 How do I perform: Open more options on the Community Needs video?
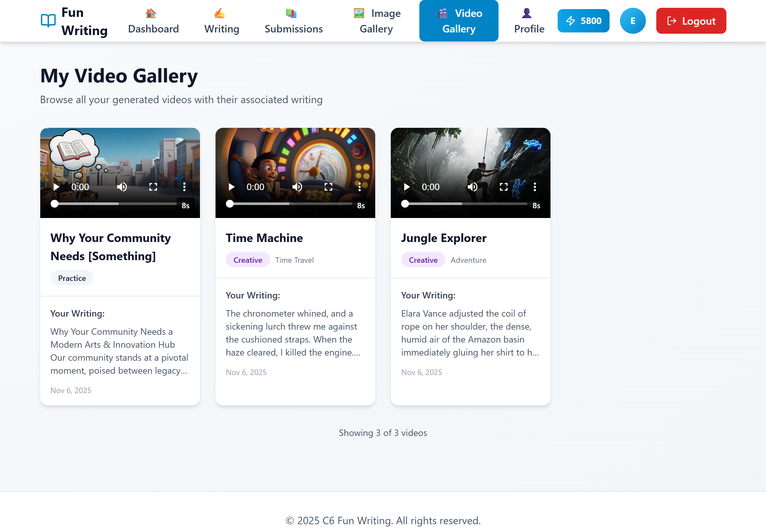tap(184, 187)
